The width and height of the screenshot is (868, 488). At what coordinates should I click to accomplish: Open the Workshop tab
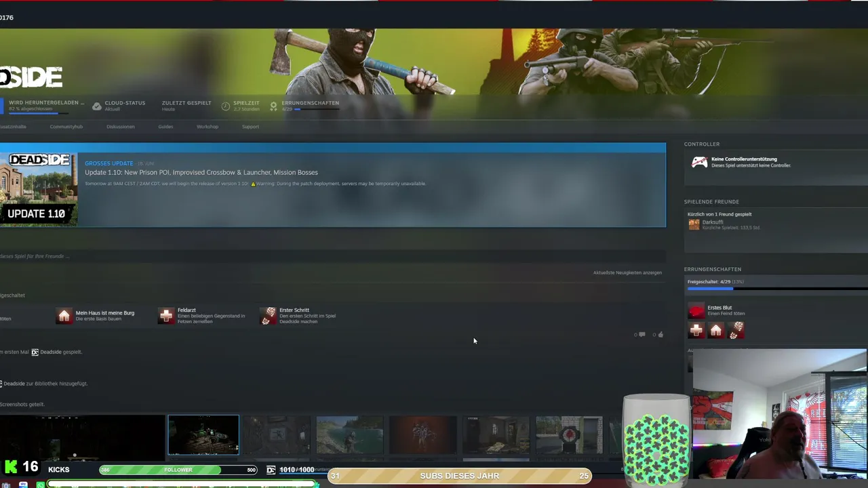[x=208, y=127]
